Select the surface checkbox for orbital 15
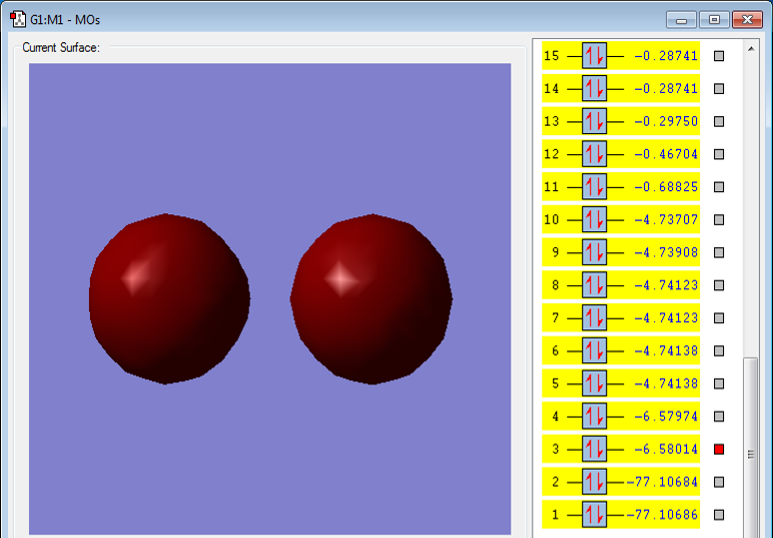 (719, 56)
